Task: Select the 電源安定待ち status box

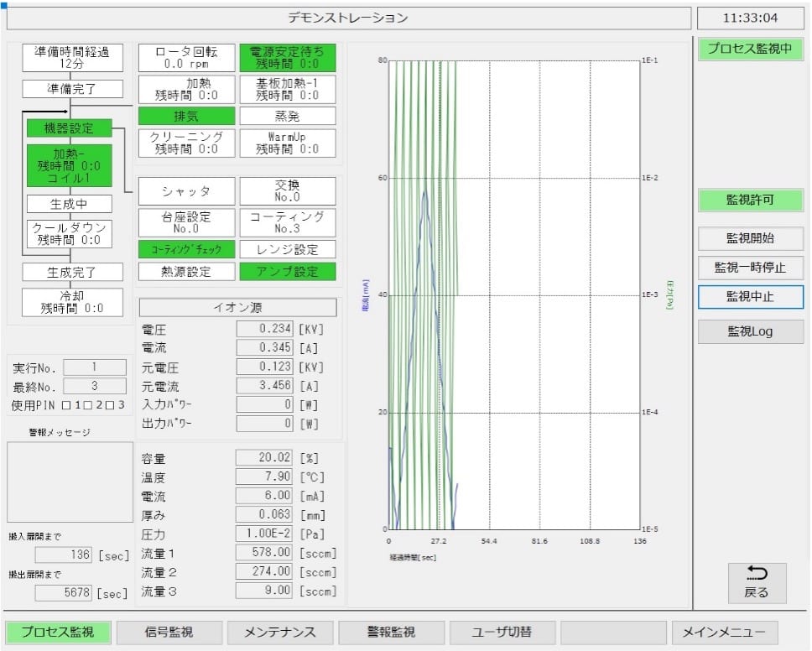Action: [288, 58]
